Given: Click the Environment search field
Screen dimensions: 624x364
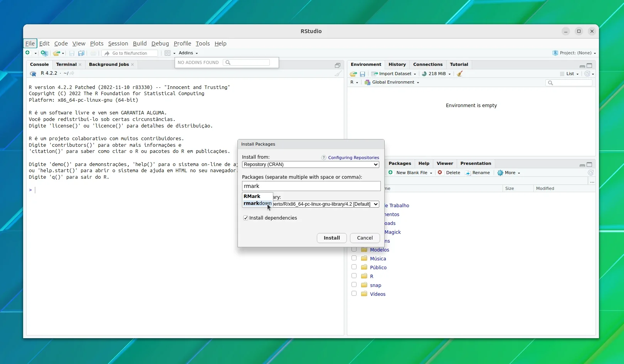Looking at the screenshot, I should (569, 83).
